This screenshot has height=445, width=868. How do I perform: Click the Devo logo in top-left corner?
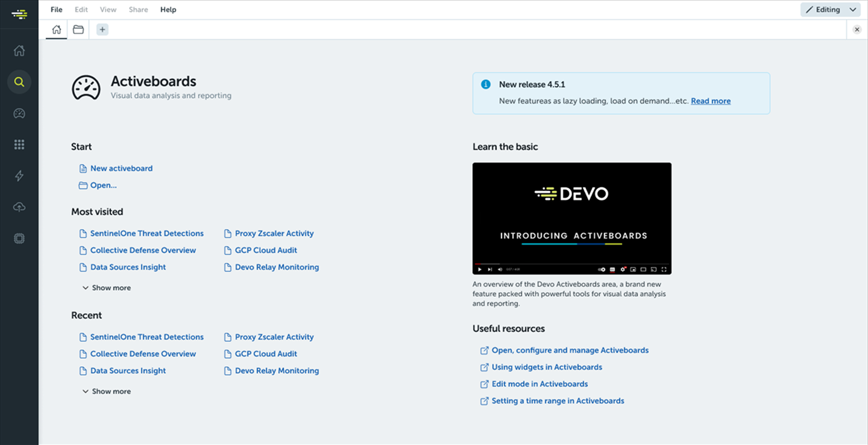click(19, 13)
